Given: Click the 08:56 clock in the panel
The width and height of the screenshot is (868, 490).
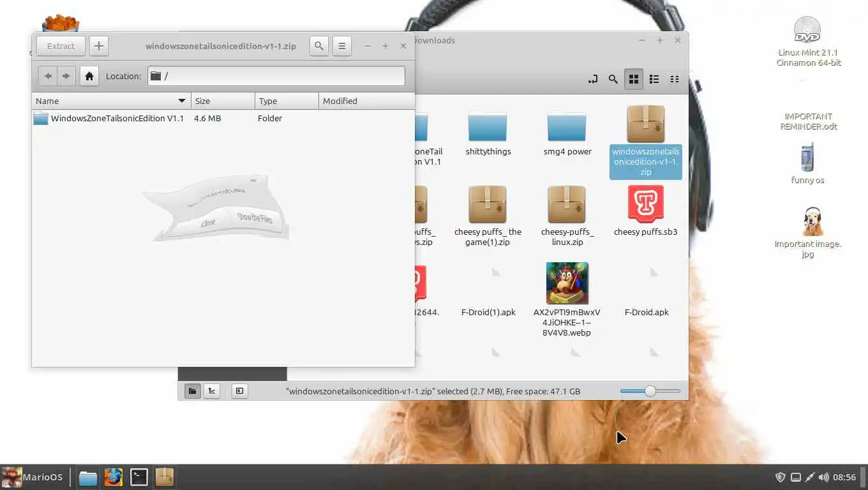Looking at the screenshot, I should 844,477.
